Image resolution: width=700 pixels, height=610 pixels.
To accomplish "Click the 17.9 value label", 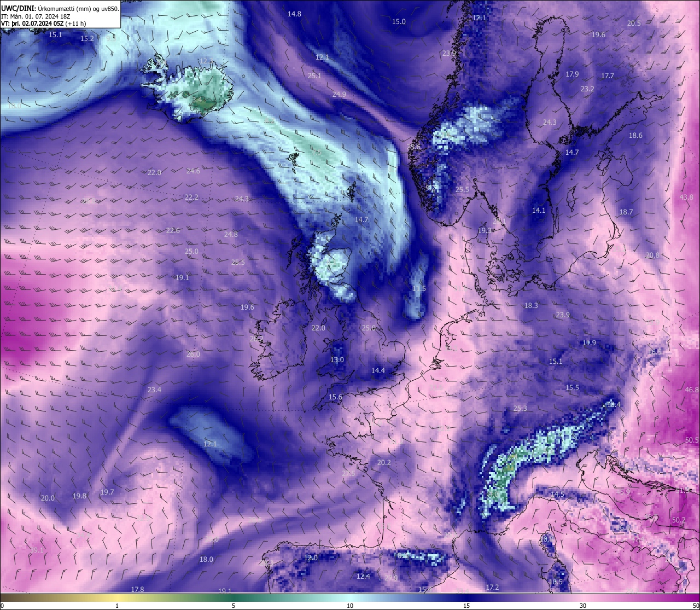I will [x=572, y=74].
